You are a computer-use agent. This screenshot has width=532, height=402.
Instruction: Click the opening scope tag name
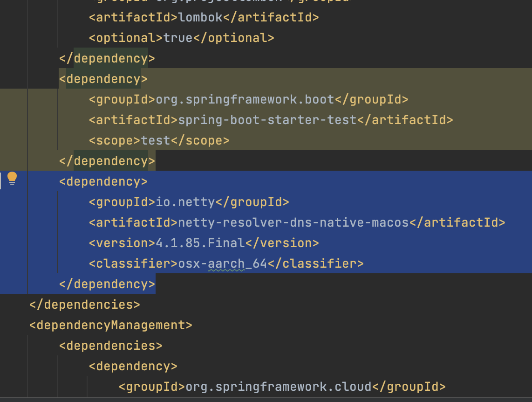(x=115, y=140)
